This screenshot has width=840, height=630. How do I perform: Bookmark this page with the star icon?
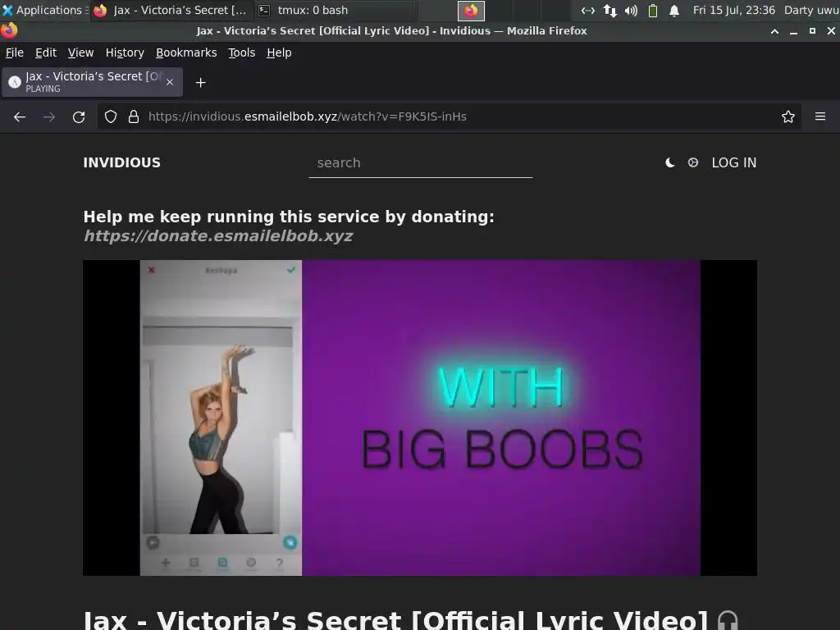coord(787,116)
